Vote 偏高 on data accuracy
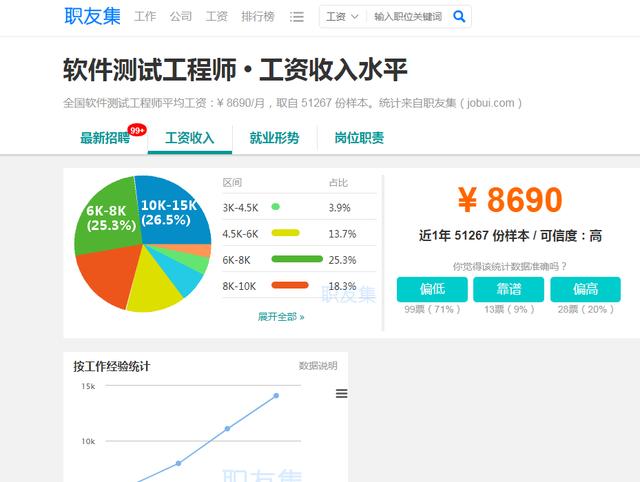 586,289
